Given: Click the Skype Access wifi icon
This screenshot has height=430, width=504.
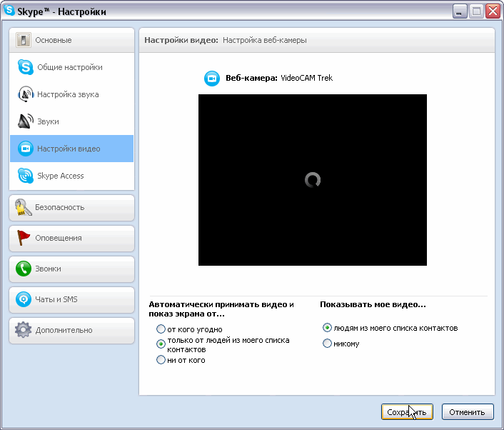Looking at the screenshot, I should 26,176.
